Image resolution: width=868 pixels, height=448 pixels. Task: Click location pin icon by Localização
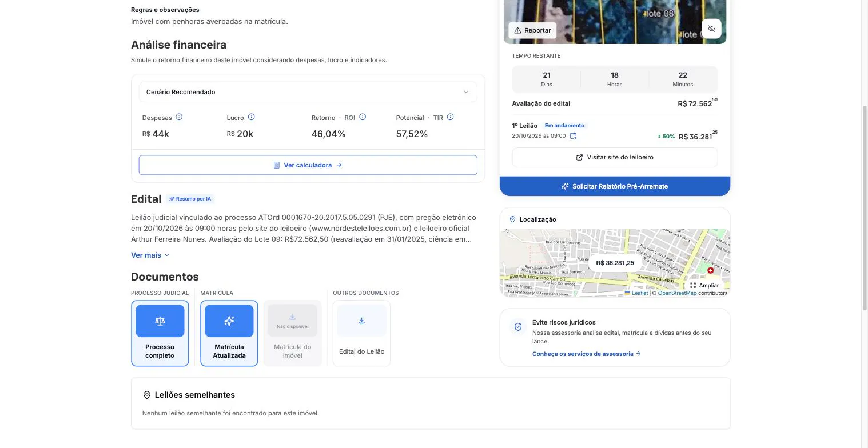512,219
